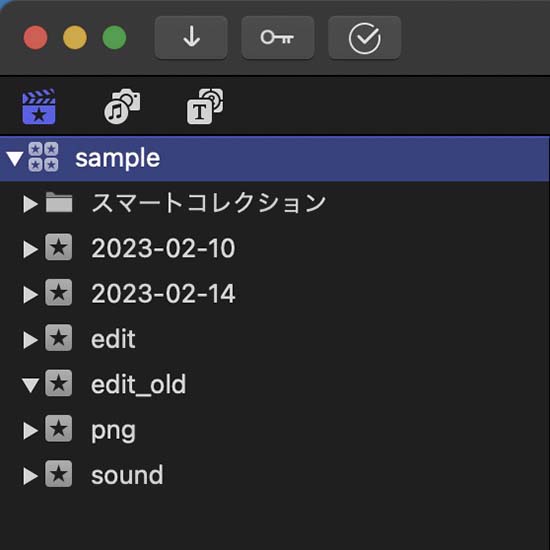Viewport: 550px width, 550px height.
Task: Open the Titles and Generators sidebar icon
Action: pyautogui.click(x=205, y=106)
